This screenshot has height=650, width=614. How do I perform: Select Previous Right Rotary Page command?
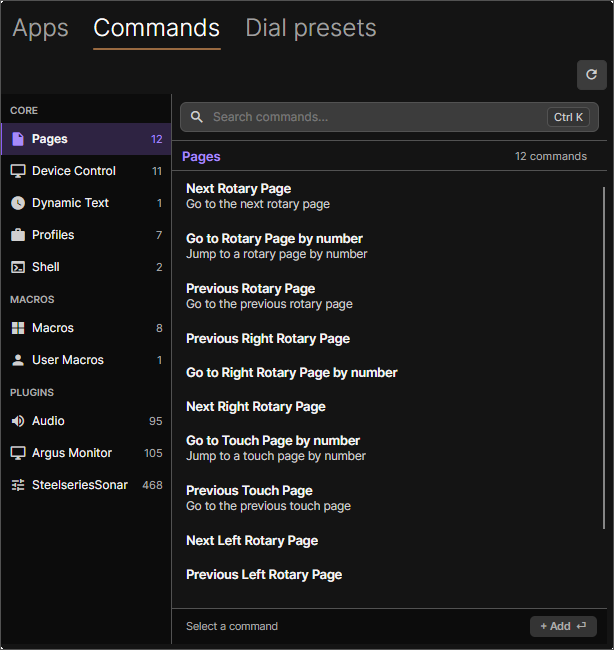pos(388,339)
